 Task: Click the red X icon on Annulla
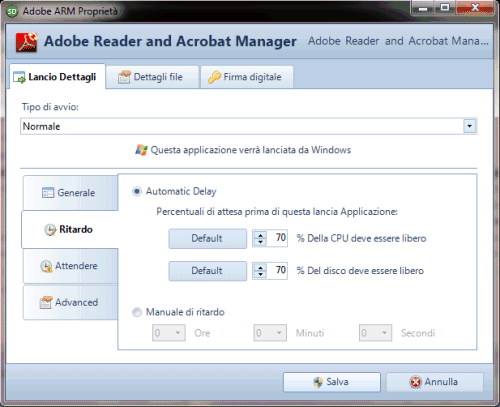tap(415, 382)
